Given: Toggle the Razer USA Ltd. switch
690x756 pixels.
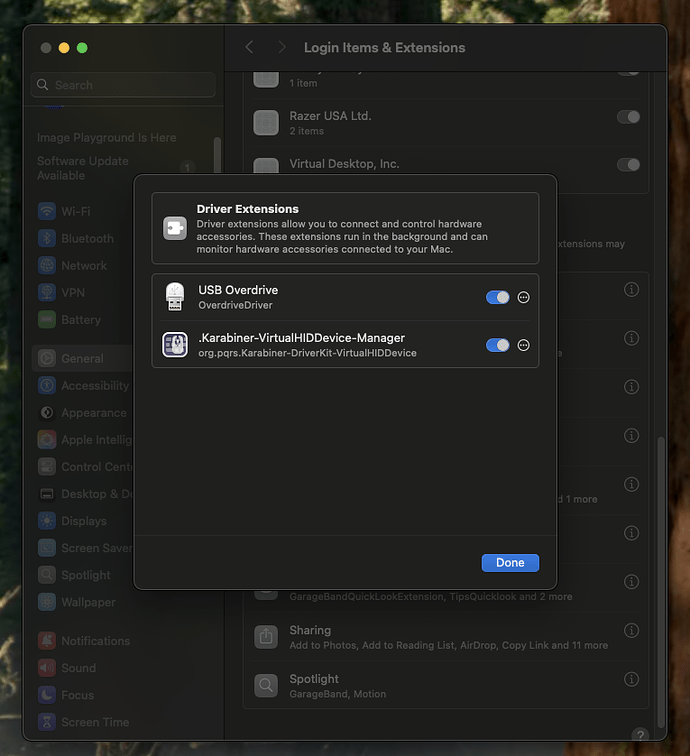Looking at the screenshot, I should 628,117.
